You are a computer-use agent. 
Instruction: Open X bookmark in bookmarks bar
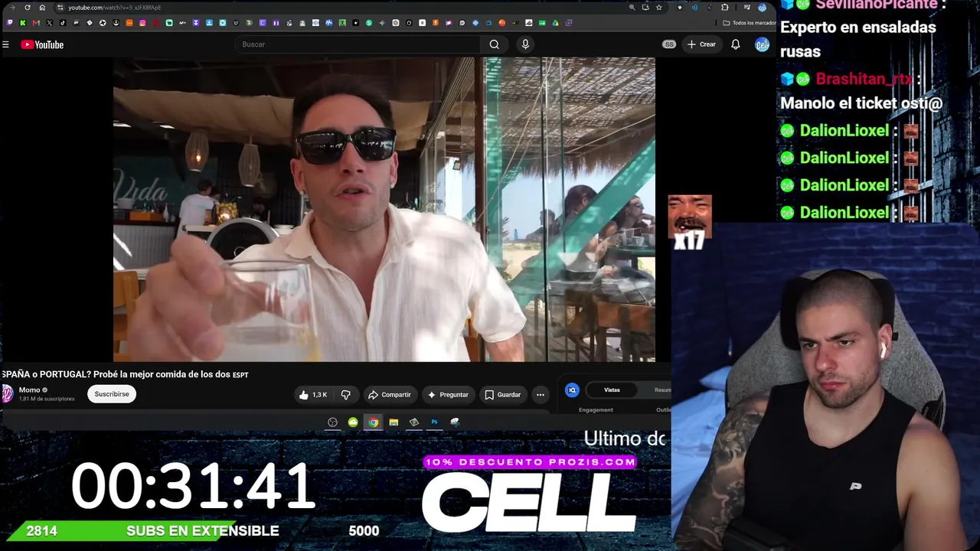tap(50, 23)
